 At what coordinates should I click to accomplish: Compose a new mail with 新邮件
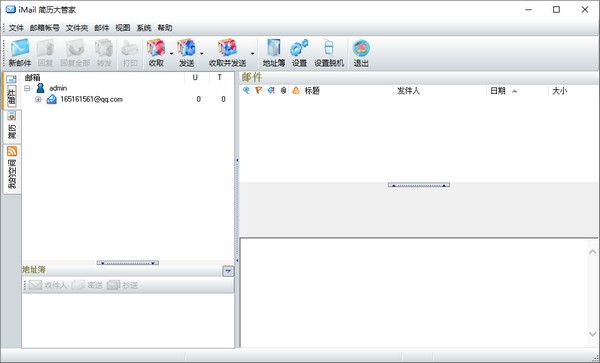pyautogui.click(x=20, y=53)
